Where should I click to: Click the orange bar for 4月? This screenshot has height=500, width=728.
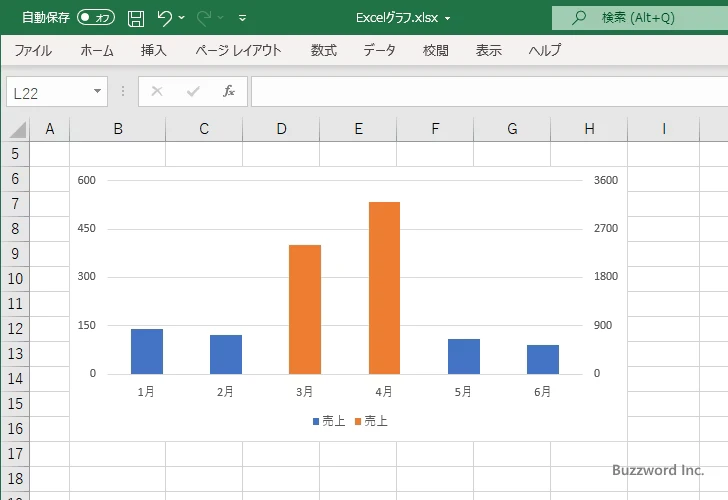[384, 288]
